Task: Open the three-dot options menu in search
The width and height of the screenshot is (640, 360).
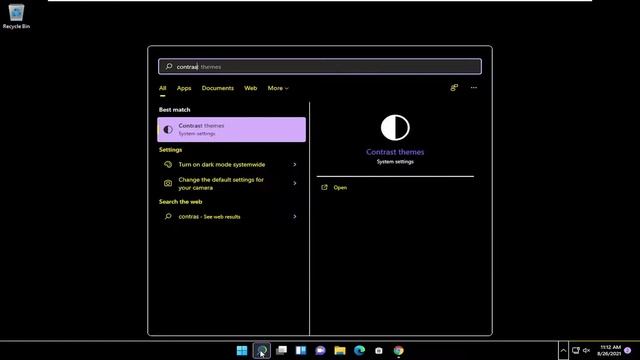Action: click(x=473, y=88)
